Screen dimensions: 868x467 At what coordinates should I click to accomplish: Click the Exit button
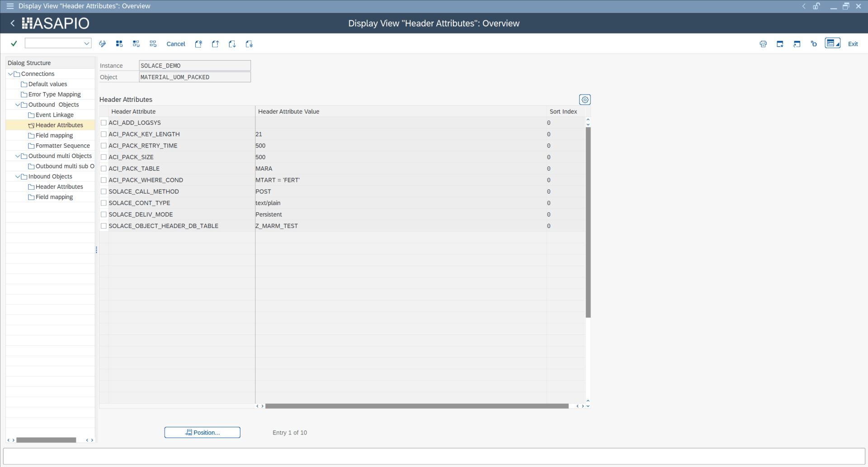click(853, 44)
